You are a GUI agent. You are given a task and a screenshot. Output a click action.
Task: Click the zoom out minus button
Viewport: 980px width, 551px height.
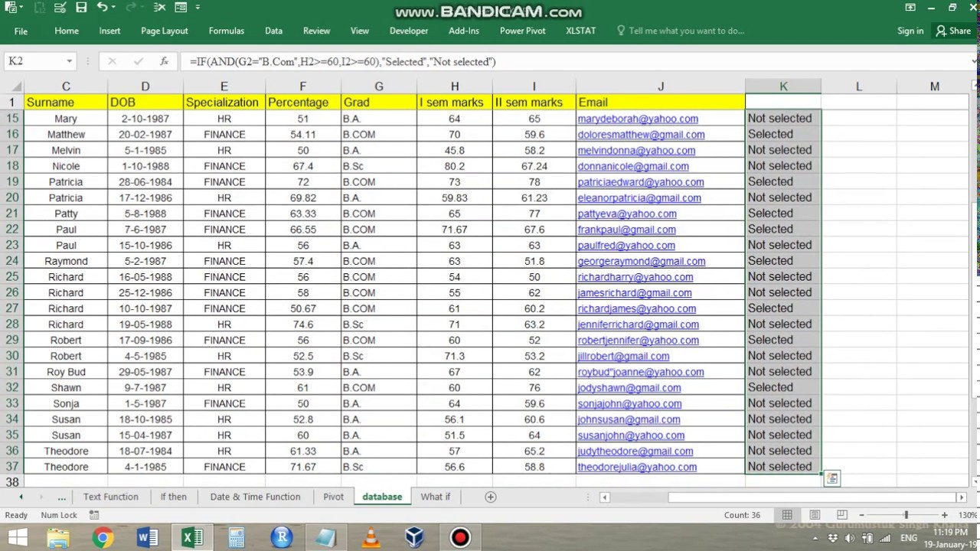861,515
